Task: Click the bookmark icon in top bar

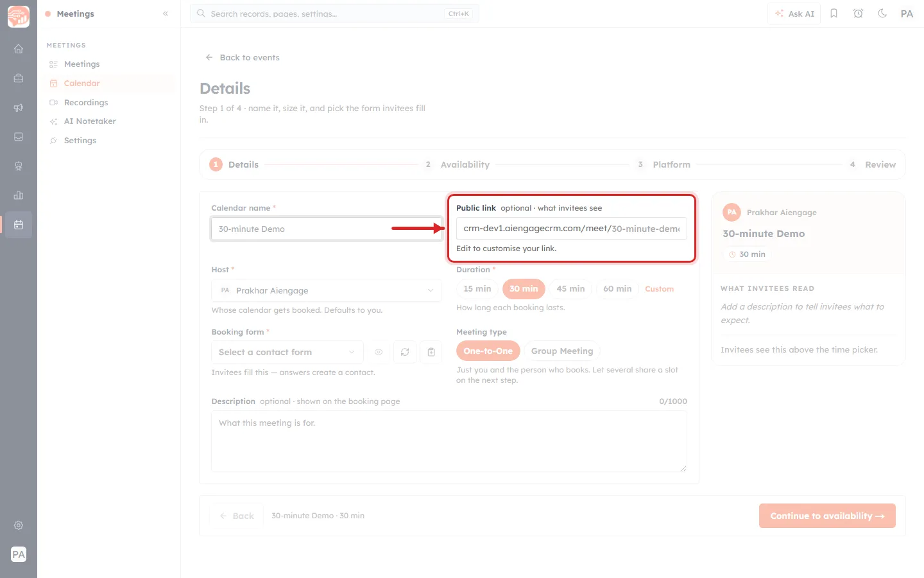Action: tap(834, 13)
